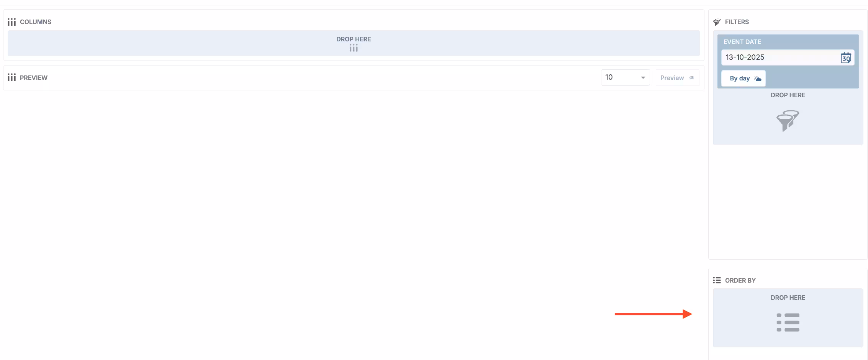Open the calendar picker for Event Date
868x360 pixels.
pyautogui.click(x=846, y=58)
